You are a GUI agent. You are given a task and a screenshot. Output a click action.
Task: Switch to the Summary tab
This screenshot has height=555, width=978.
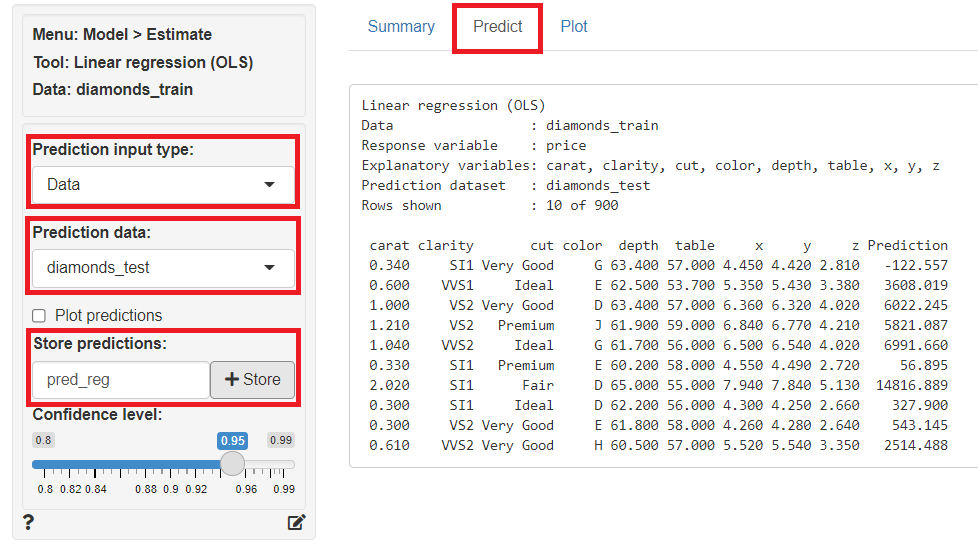[401, 27]
